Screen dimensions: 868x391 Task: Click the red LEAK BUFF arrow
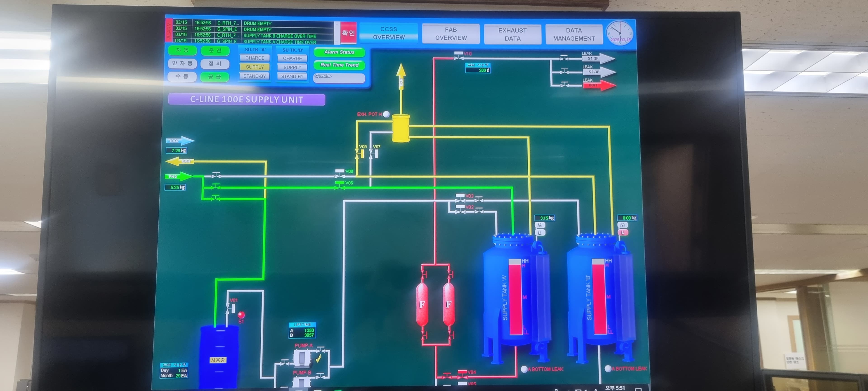point(598,85)
